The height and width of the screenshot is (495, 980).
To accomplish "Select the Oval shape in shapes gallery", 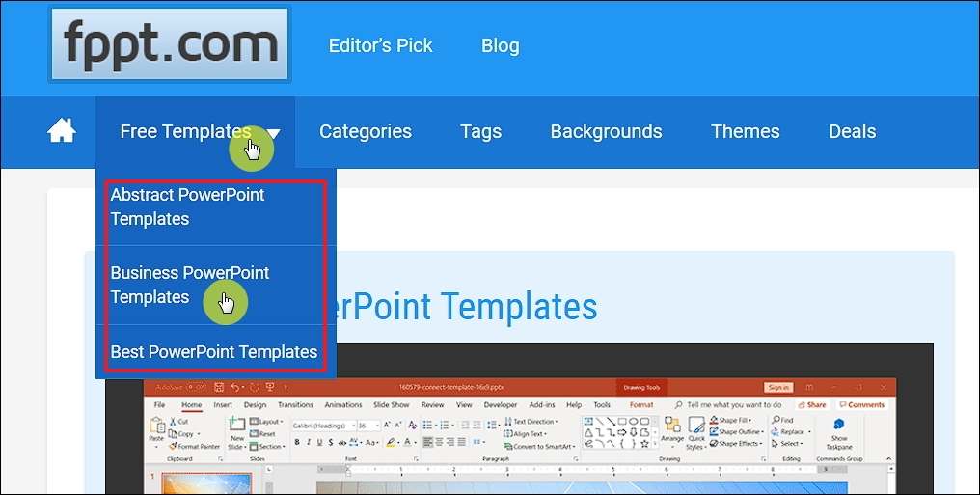I will coord(633,422).
